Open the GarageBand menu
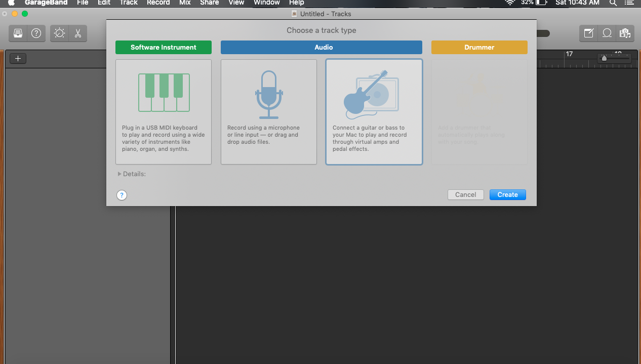Screen dimensions: 641x364 46,3
